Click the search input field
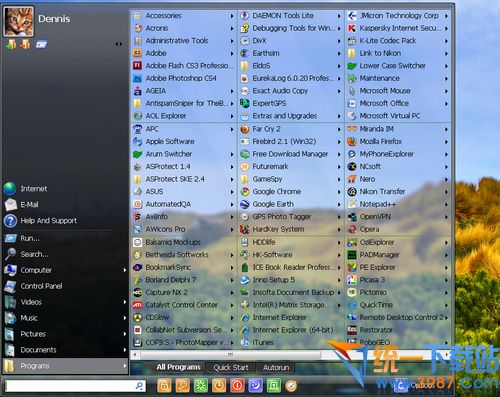The image size is (500, 397). [x=76, y=386]
